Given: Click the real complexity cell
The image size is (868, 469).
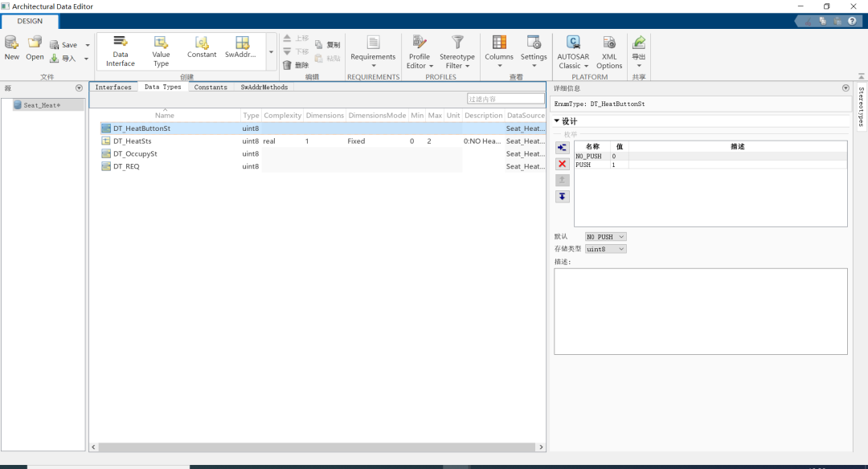Looking at the screenshot, I should 282,141.
